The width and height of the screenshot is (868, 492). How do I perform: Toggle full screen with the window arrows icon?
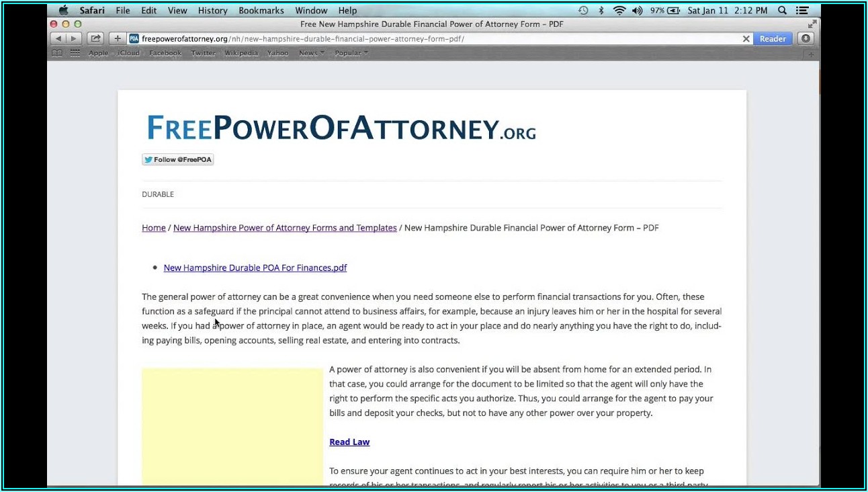pos(812,24)
